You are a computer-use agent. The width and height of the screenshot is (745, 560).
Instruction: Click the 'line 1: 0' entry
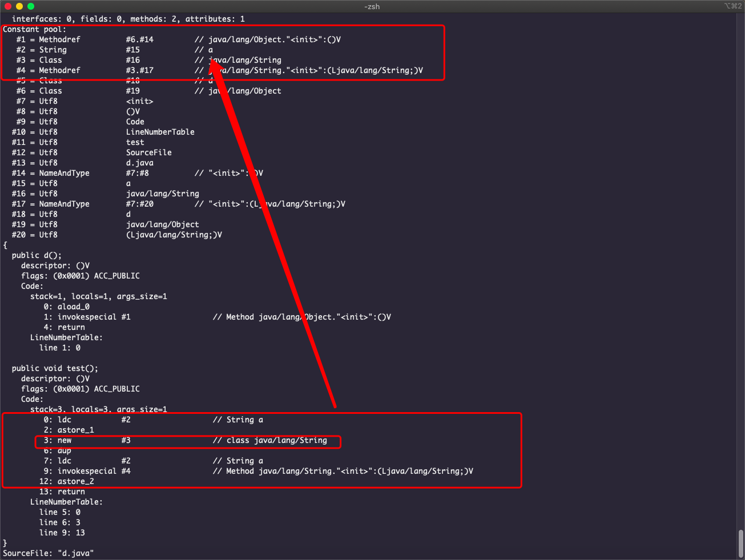click(x=60, y=348)
